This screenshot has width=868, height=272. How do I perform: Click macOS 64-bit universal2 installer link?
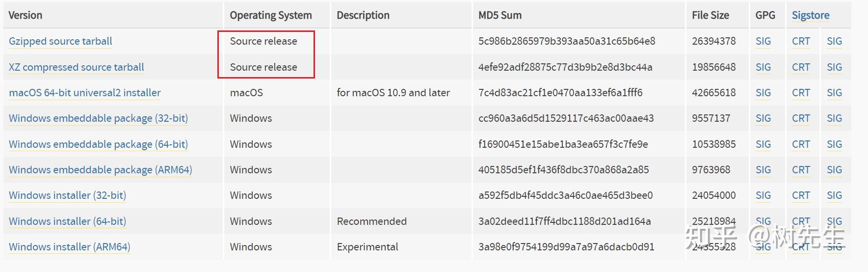click(x=84, y=93)
